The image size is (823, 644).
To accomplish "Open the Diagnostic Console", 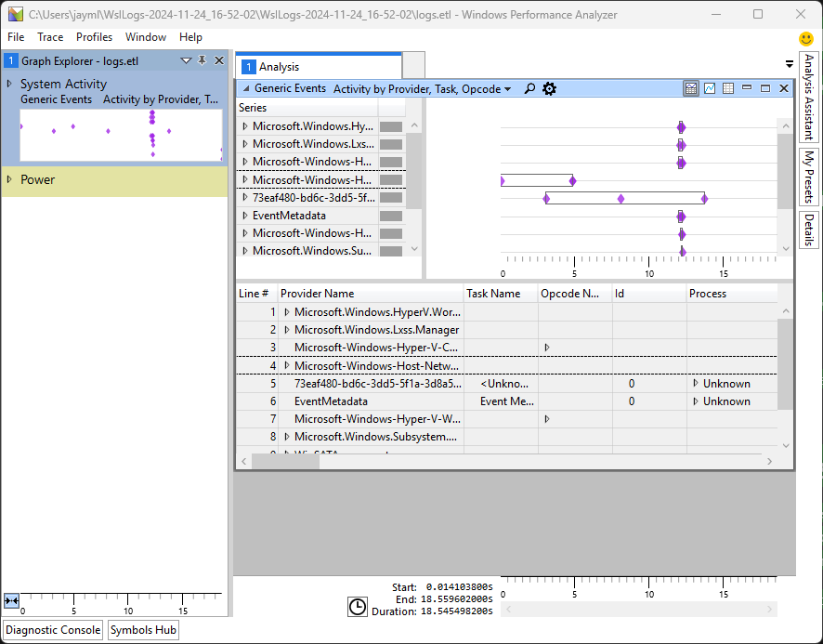I will point(53,630).
